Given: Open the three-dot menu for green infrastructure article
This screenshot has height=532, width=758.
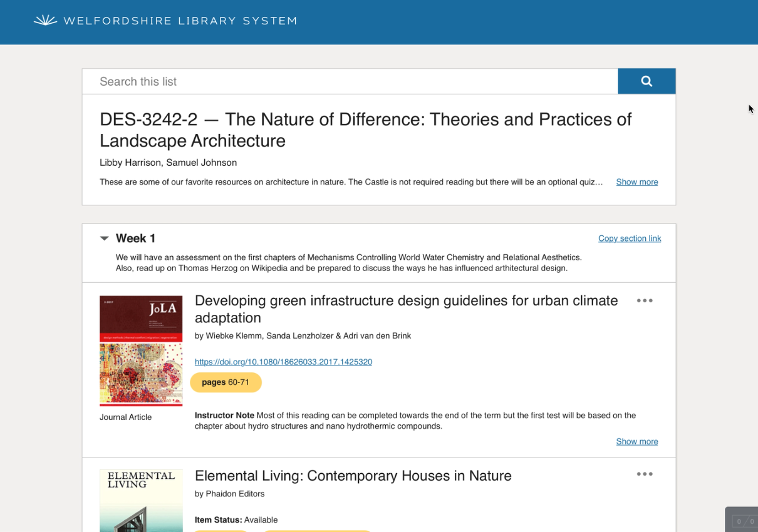Looking at the screenshot, I should click(x=645, y=300).
